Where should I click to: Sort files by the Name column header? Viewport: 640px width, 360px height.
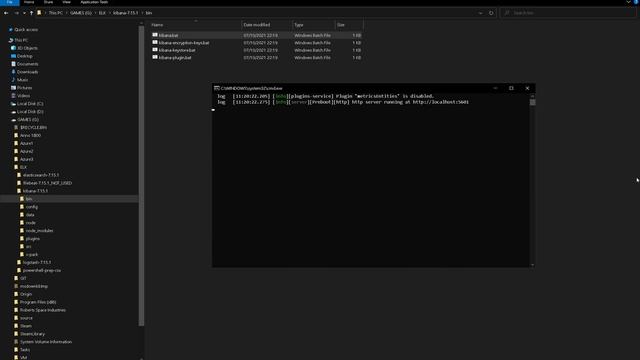click(196, 25)
